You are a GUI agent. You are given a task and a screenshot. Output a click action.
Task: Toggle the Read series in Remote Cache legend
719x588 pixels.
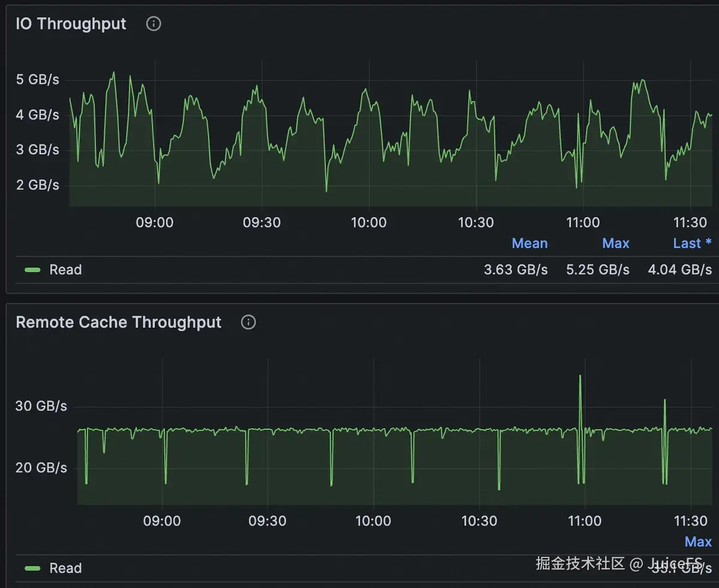click(65, 568)
